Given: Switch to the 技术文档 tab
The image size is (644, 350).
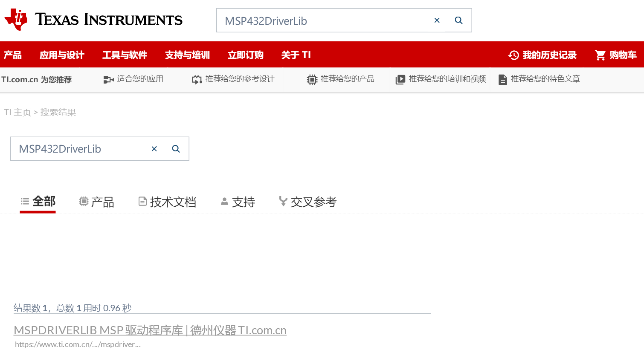Looking at the screenshot, I should (x=167, y=202).
